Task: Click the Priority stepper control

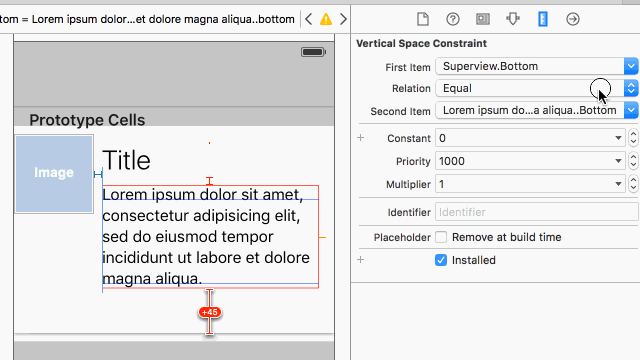Action: click(633, 161)
